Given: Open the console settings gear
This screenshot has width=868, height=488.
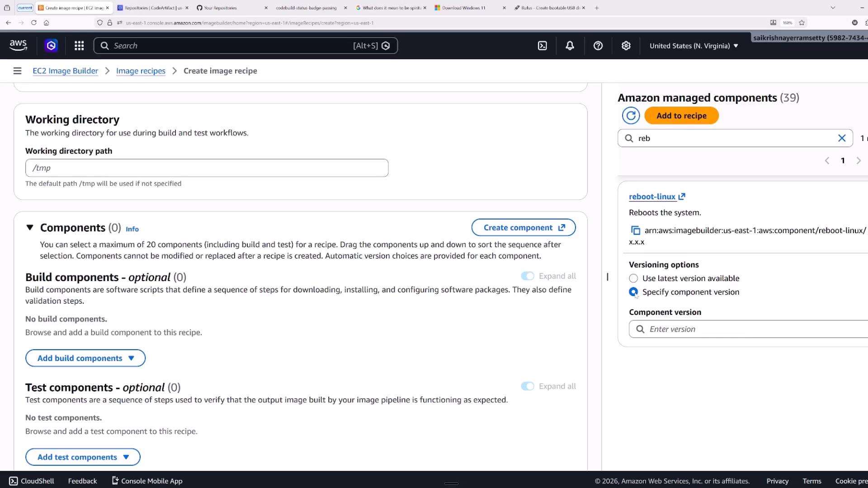Looking at the screenshot, I should click(x=626, y=46).
